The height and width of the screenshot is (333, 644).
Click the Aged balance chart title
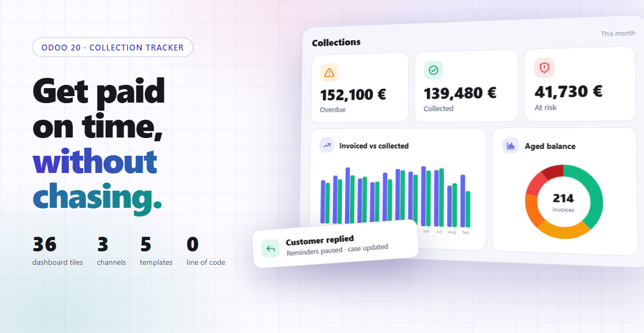click(550, 146)
